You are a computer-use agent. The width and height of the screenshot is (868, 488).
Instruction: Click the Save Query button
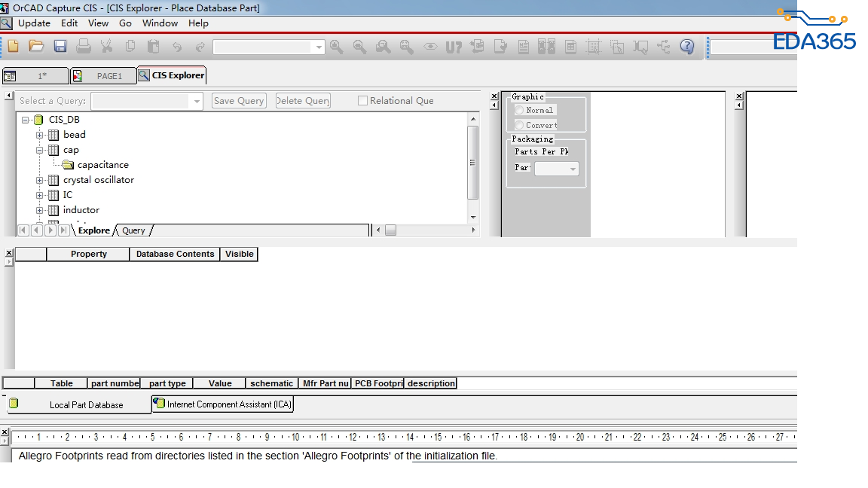click(239, 101)
